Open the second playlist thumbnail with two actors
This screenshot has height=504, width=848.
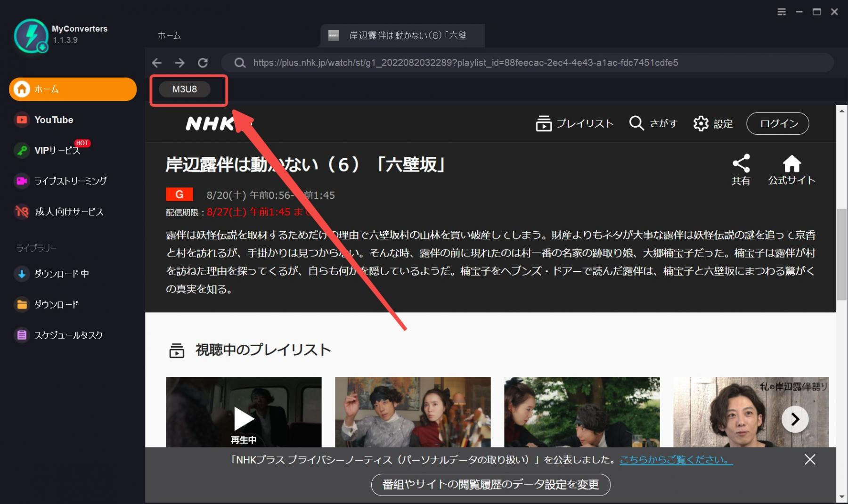pyautogui.click(x=413, y=412)
